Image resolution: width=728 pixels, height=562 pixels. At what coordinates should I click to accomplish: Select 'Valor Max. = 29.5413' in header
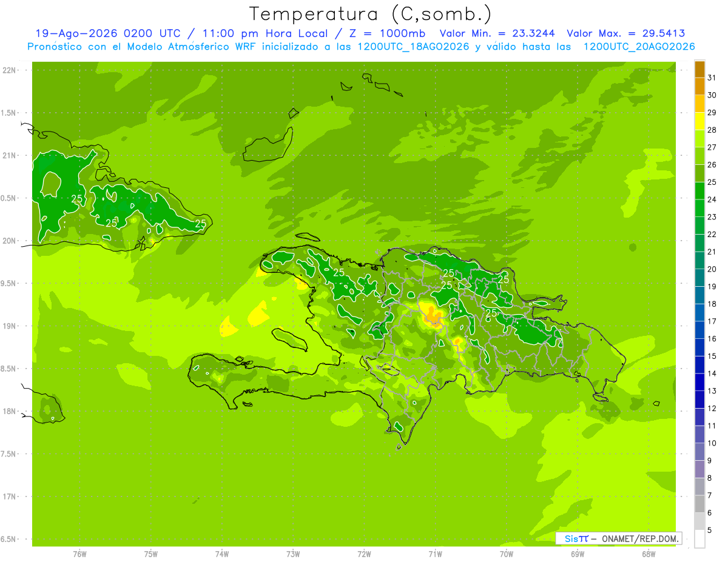click(x=626, y=33)
